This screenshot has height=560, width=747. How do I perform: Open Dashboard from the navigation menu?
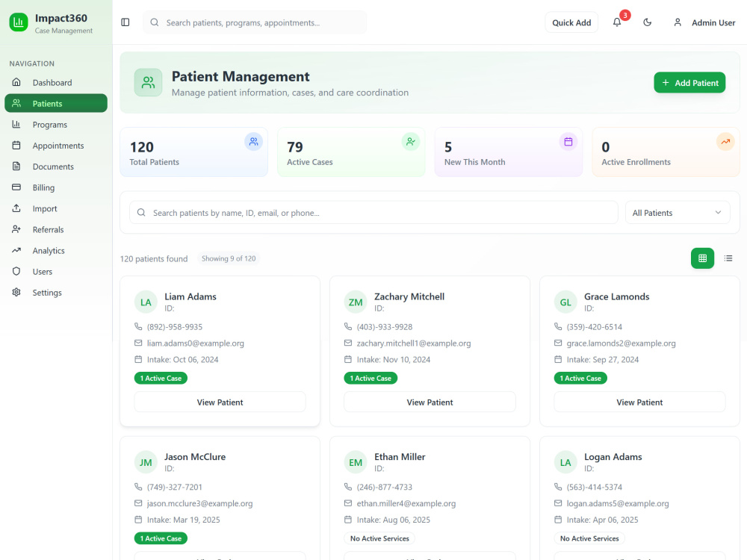click(x=56, y=82)
